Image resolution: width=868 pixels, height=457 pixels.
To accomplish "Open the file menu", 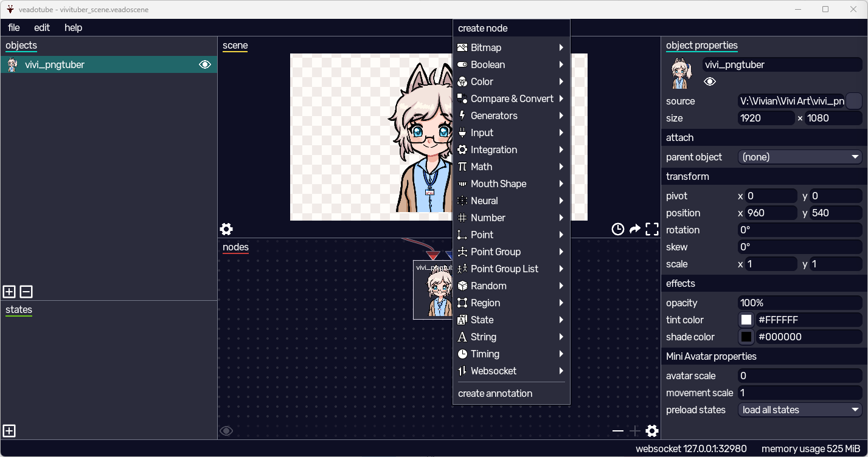I will coord(13,27).
